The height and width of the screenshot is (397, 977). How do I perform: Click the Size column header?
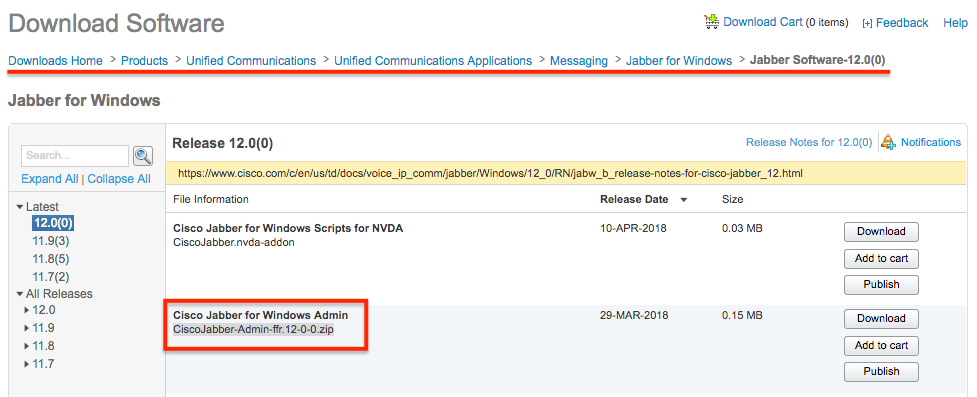(732, 200)
